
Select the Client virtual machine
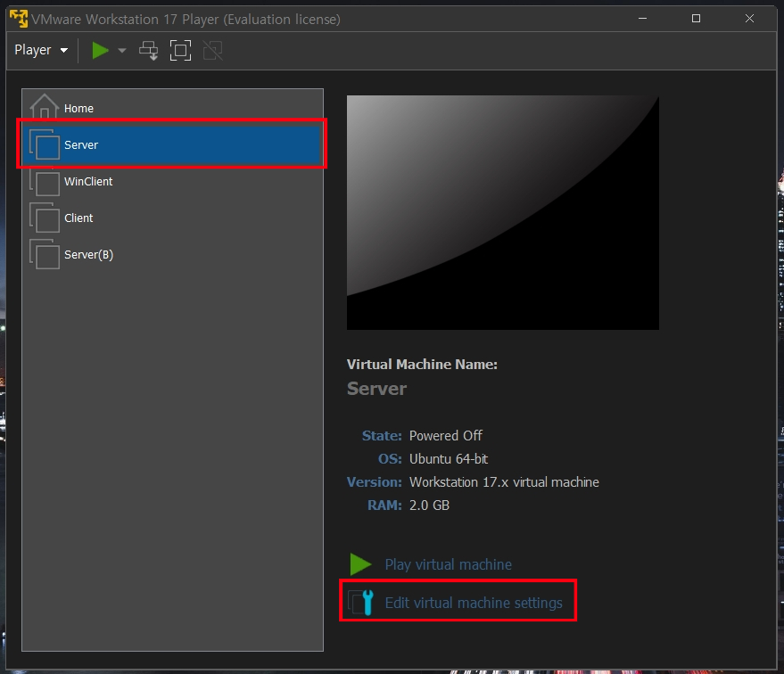pos(172,218)
